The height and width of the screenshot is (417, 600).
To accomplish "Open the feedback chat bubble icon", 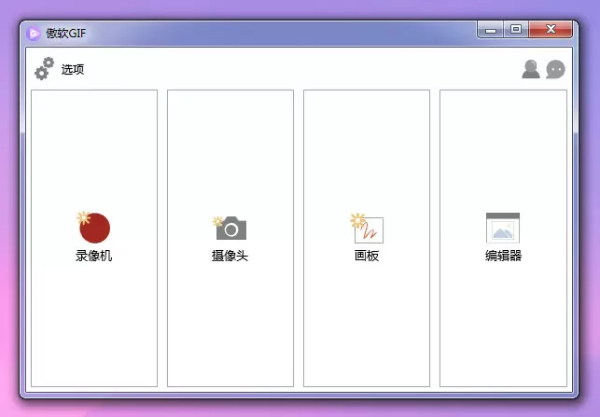I will pyautogui.click(x=556, y=69).
